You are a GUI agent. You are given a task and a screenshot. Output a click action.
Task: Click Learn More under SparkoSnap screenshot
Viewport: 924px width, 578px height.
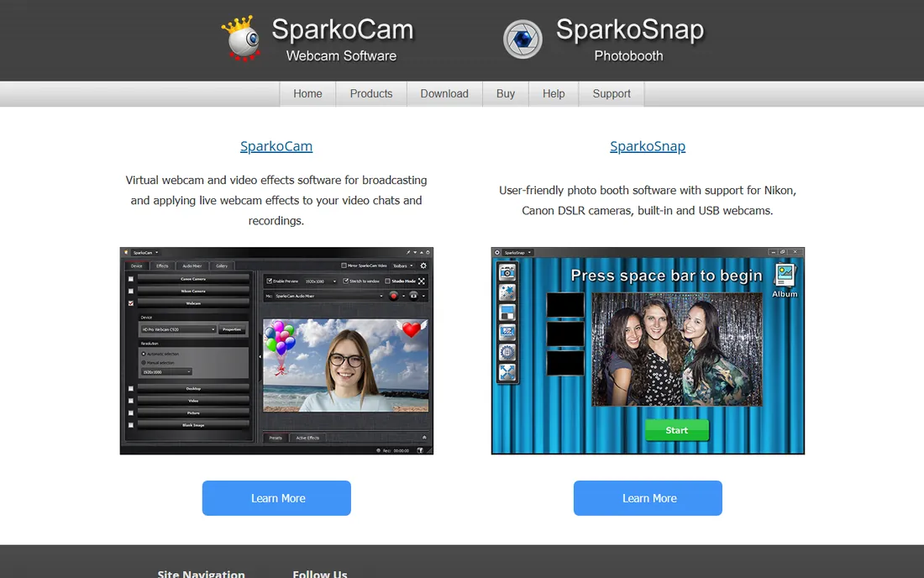pos(648,498)
